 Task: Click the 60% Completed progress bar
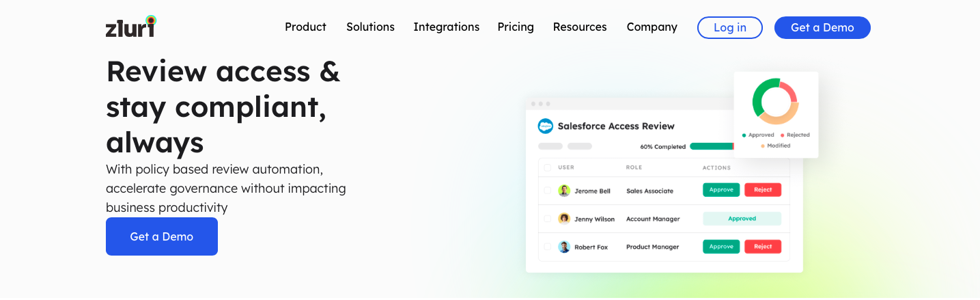712,146
